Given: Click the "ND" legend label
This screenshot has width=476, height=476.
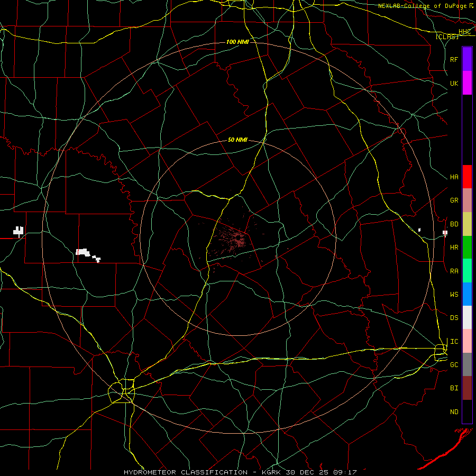Looking at the screenshot, I should pyautogui.click(x=454, y=412).
